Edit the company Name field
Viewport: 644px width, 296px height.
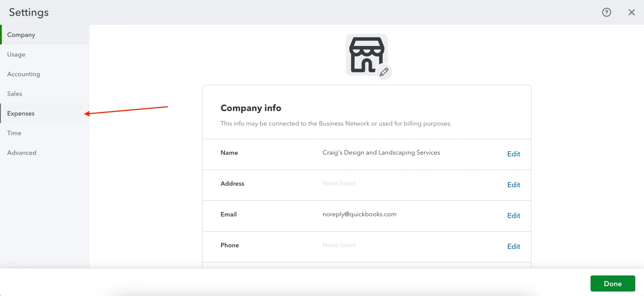pyautogui.click(x=513, y=154)
